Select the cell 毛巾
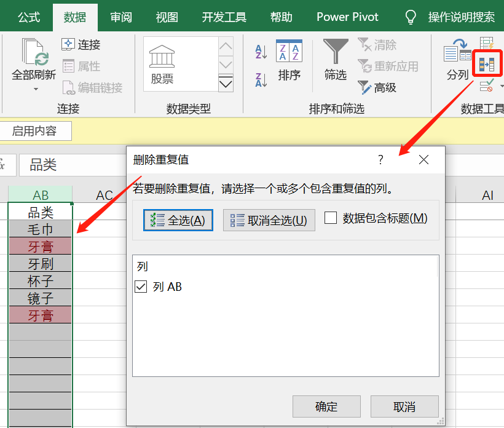This screenshot has height=428, width=504. coord(40,229)
